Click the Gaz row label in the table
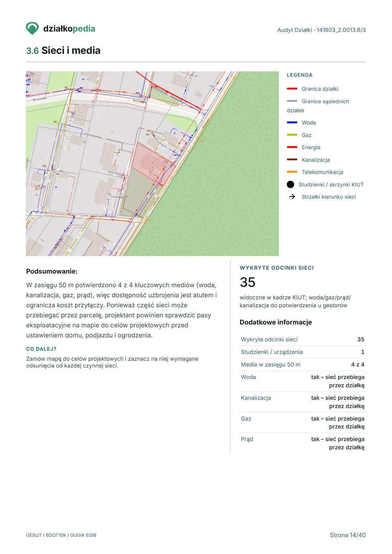392x554 pixels. coord(246,419)
